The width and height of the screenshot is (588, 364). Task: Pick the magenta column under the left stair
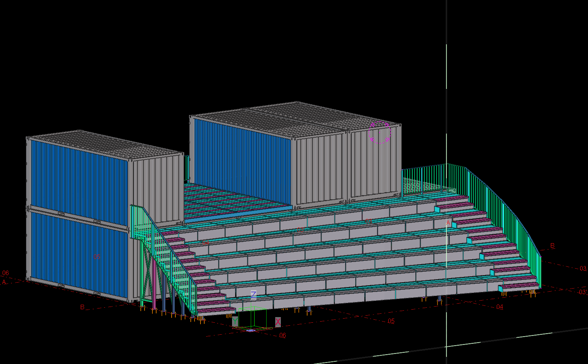point(154,285)
